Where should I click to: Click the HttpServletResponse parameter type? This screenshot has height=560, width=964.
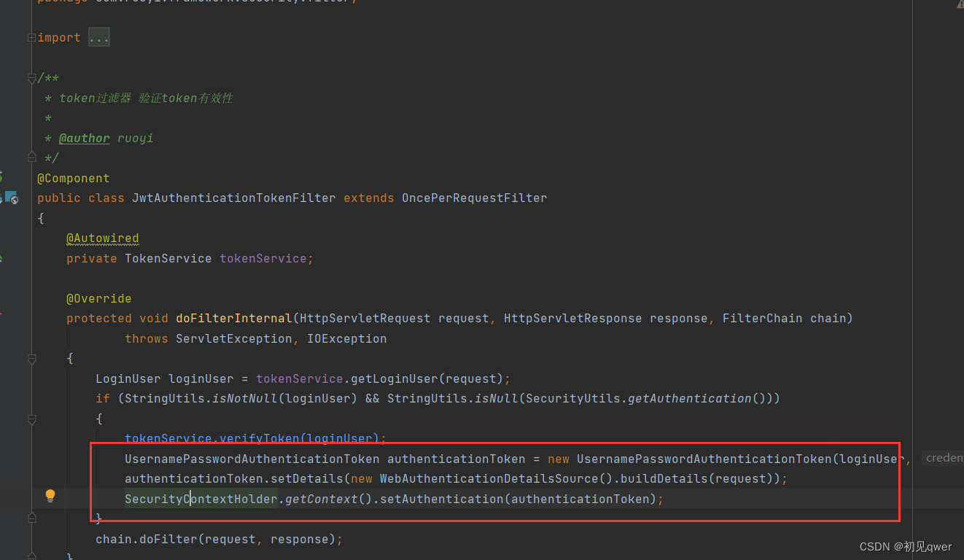point(573,319)
